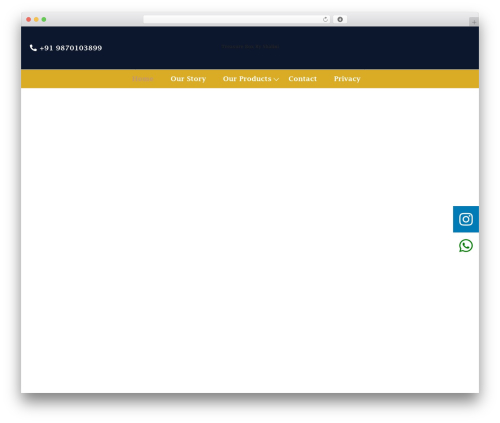Click the phone icon beside the number
The height and width of the screenshot is (423, 500).
[33, 48]
